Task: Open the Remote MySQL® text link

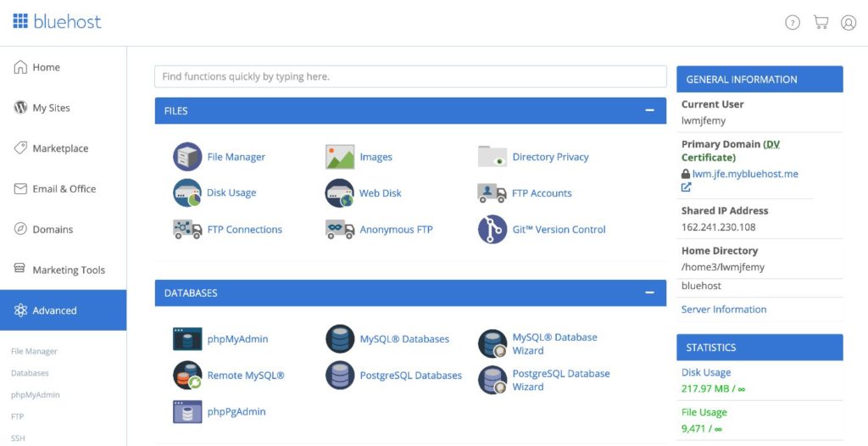Action: [x=246, y=375]
